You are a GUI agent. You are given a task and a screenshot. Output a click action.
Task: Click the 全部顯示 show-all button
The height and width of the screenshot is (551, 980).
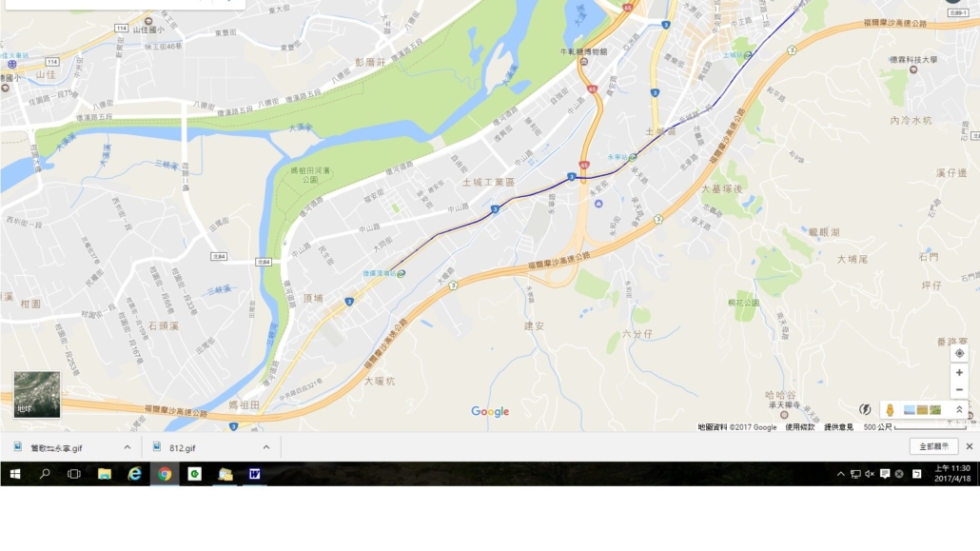[x=933, y=446]
